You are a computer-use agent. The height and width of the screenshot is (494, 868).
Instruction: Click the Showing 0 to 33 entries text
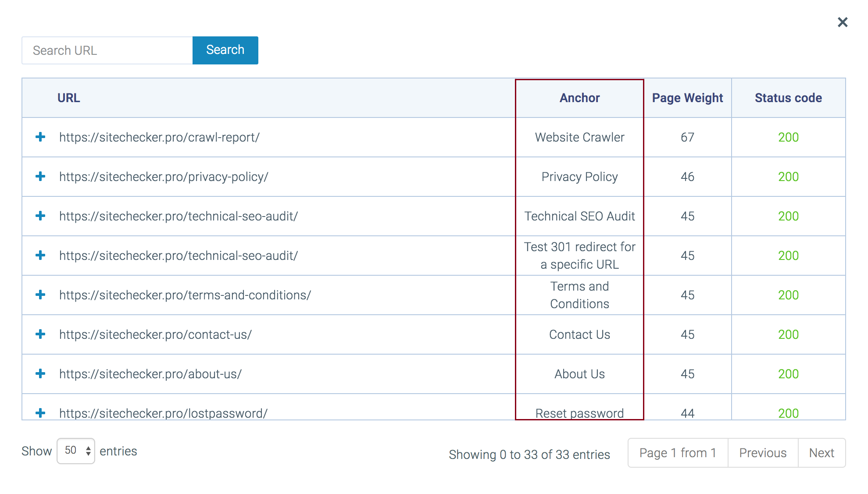[x=529, y=455]
